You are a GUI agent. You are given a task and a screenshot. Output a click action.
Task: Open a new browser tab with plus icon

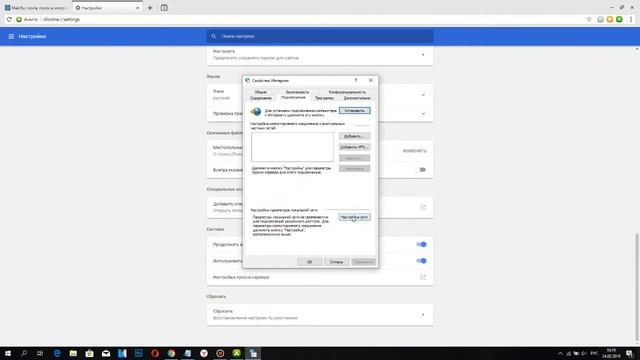click(x=150, y=8)
